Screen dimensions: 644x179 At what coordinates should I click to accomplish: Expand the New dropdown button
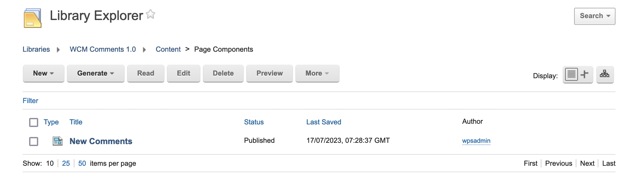pos(43,73)
